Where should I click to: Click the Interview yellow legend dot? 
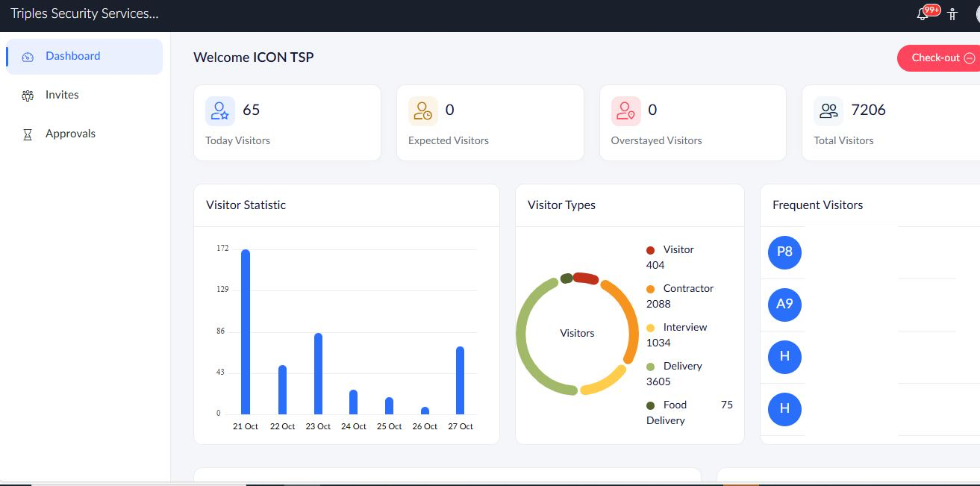[x=650, y=328]
